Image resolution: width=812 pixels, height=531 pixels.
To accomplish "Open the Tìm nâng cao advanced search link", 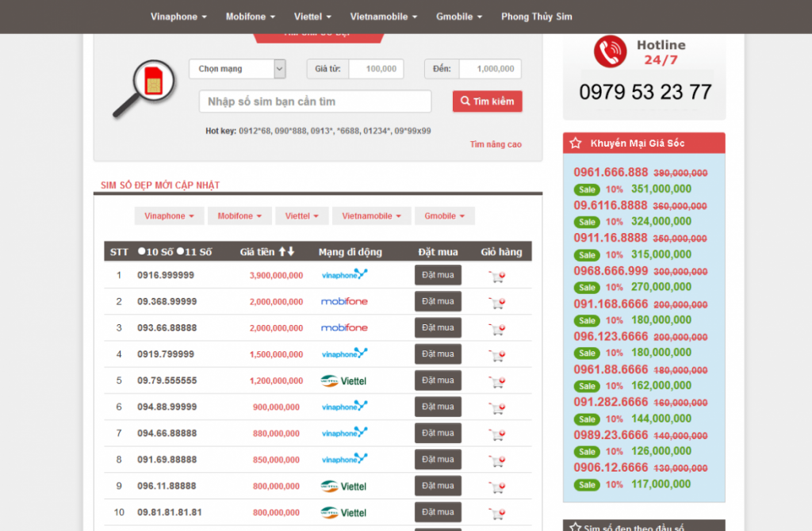I will pos(496,144).
